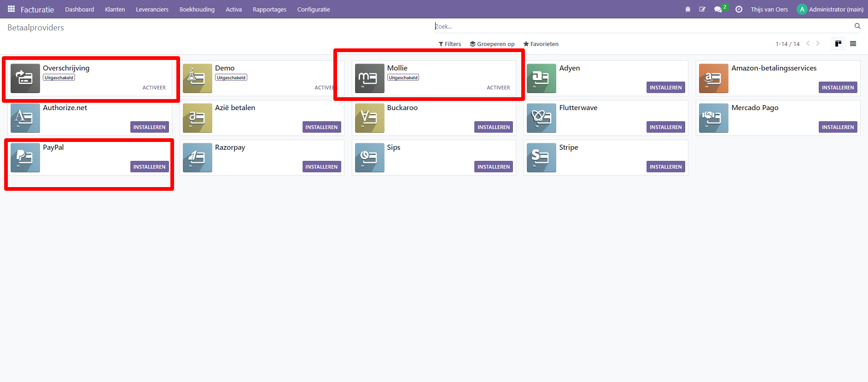The image size is (868, 382).
Task: Activate the Overschrijving provider
Action: click(154, 88)
